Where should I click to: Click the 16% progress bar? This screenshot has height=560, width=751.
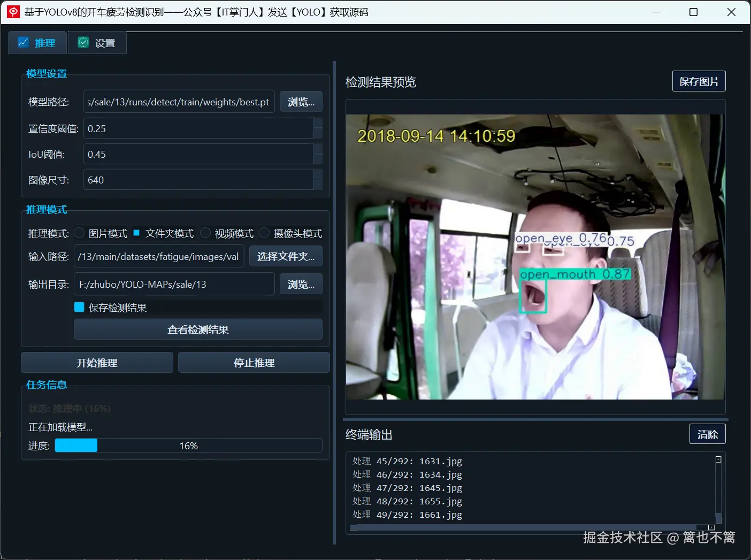(188, 446)
